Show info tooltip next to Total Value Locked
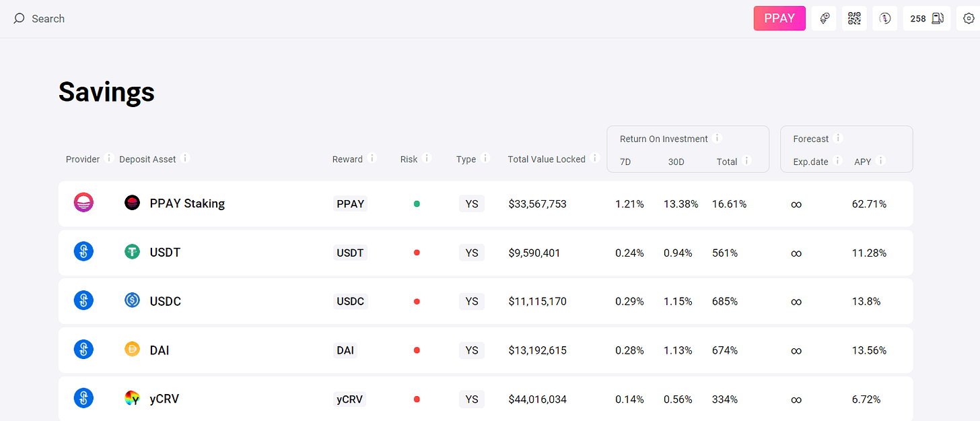The width and height of the screenshot is (980, 421). [595, 158]
